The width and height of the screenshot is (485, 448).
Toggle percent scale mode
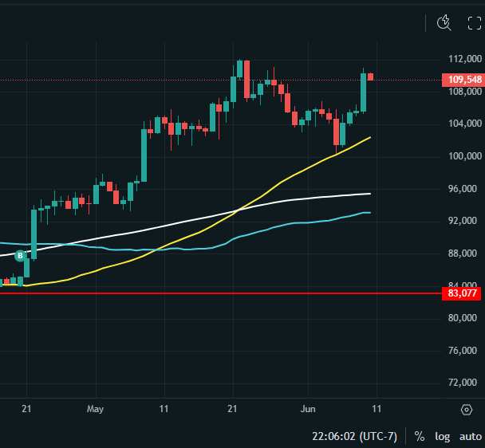click(420, 436)
